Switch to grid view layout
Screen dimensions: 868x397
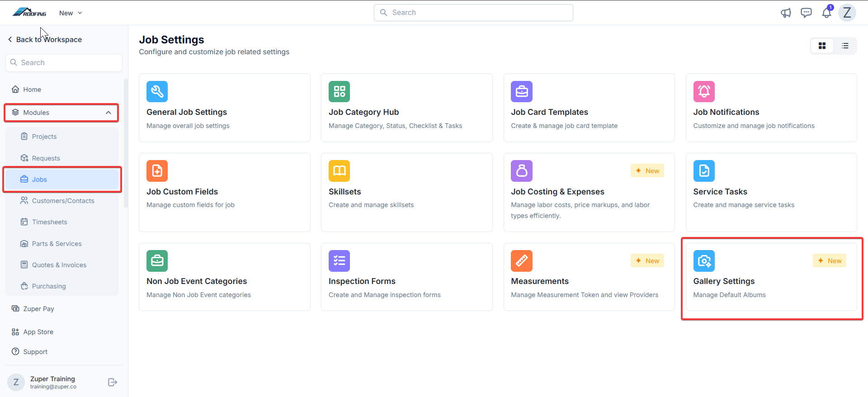822,46
